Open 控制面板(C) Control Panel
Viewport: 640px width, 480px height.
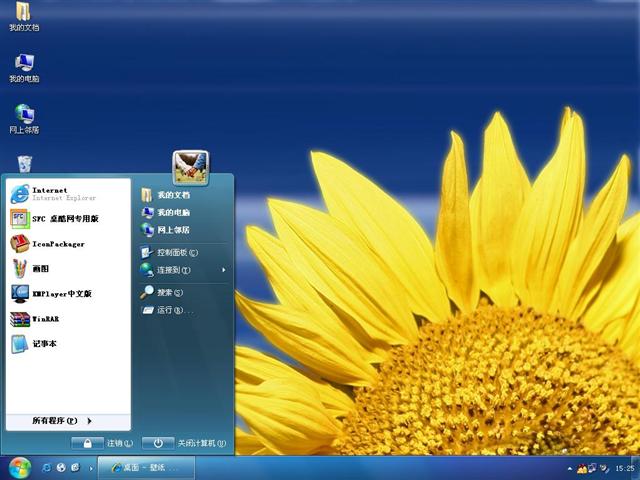[x=183, y=253]
